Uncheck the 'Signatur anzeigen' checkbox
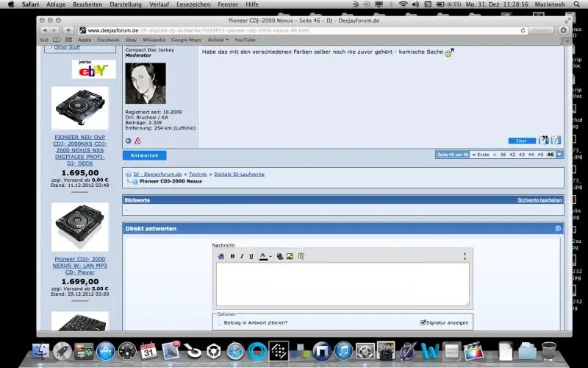 [423, 322]
